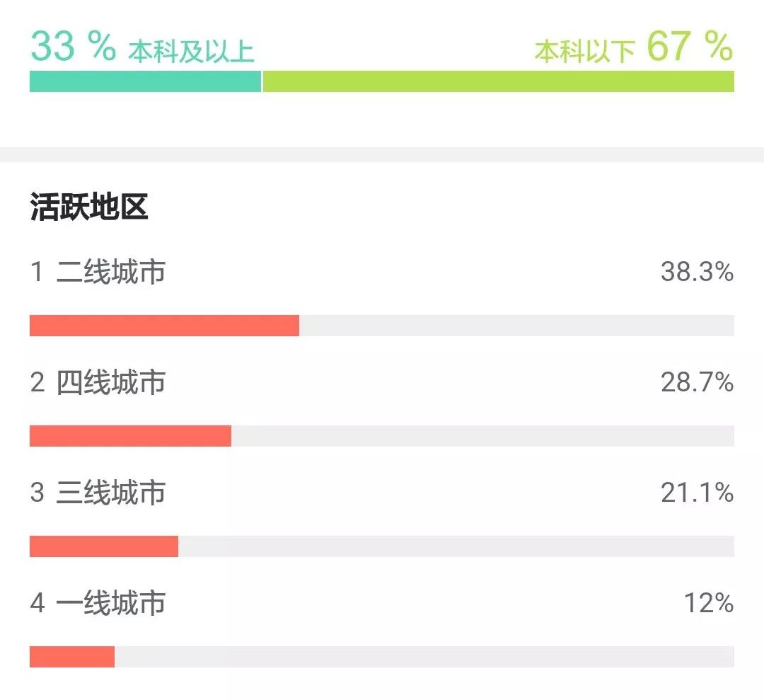Open the 三线城市 row
The height and width of the screenshot is (700, 764).
click(110, 493)
